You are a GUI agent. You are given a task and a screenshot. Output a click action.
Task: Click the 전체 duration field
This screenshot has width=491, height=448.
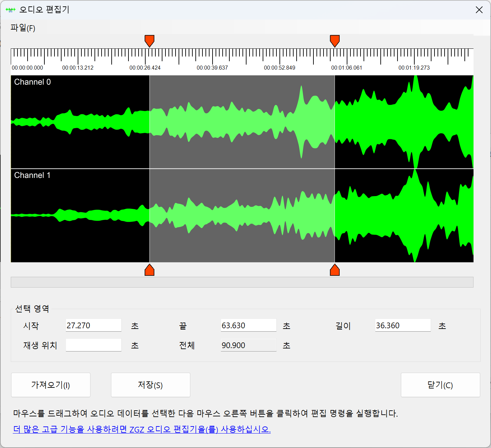pos(249,345)
